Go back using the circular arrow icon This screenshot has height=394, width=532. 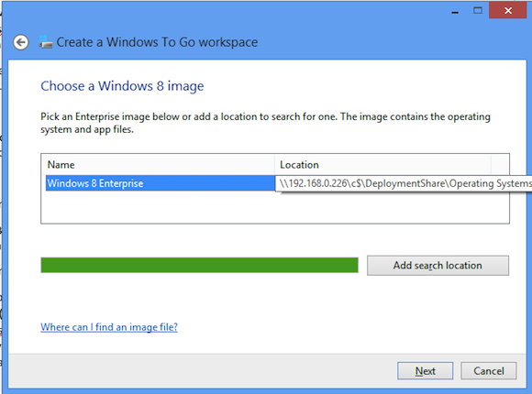(21, 43)
